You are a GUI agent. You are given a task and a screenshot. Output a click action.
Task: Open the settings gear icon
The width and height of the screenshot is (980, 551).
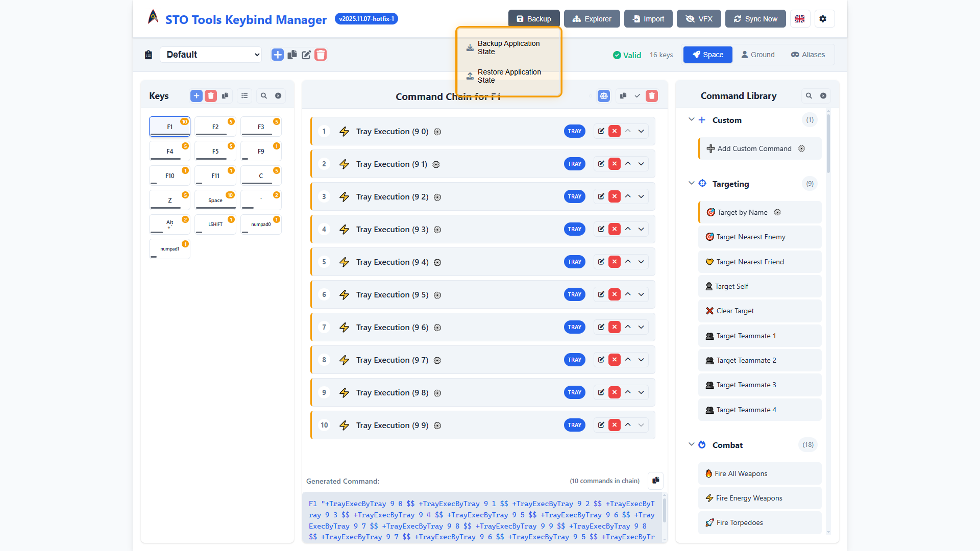pyautogui.click(x=822, y=19)
